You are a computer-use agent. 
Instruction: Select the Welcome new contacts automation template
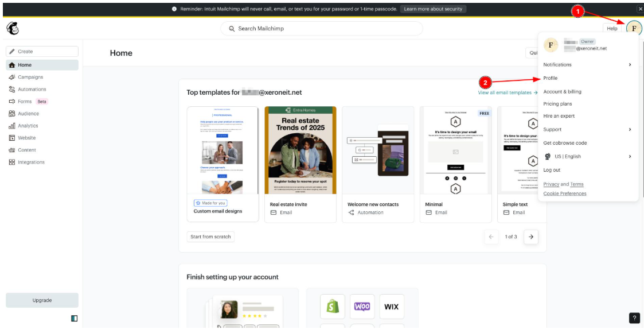pyautogui.click(x=378, y=164)
